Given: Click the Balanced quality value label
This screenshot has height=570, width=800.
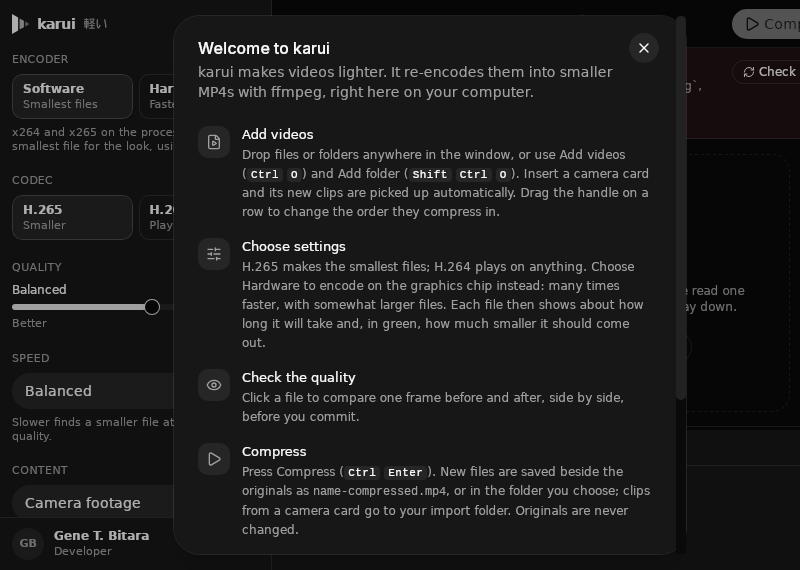Looking at the screenshot, I should tap(39, 290).
